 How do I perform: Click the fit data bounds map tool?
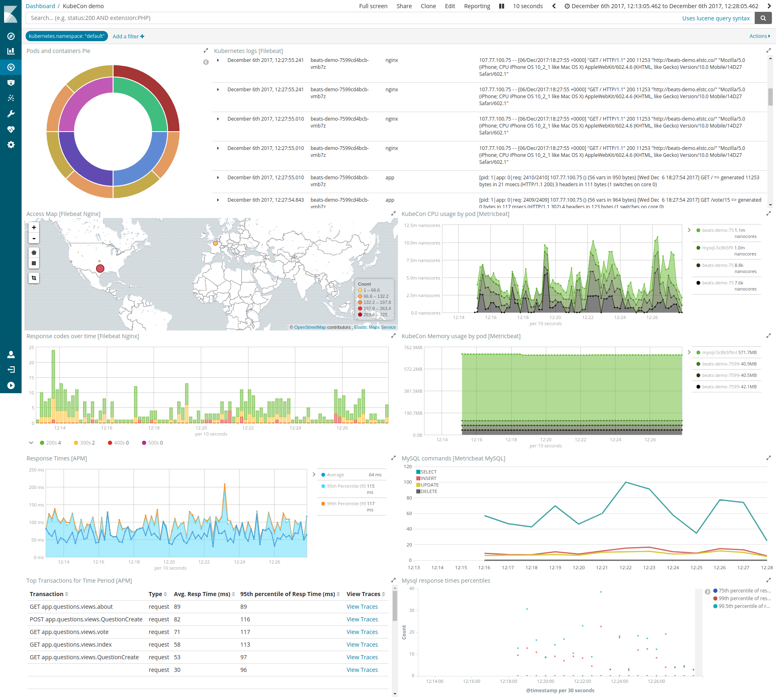34,278
